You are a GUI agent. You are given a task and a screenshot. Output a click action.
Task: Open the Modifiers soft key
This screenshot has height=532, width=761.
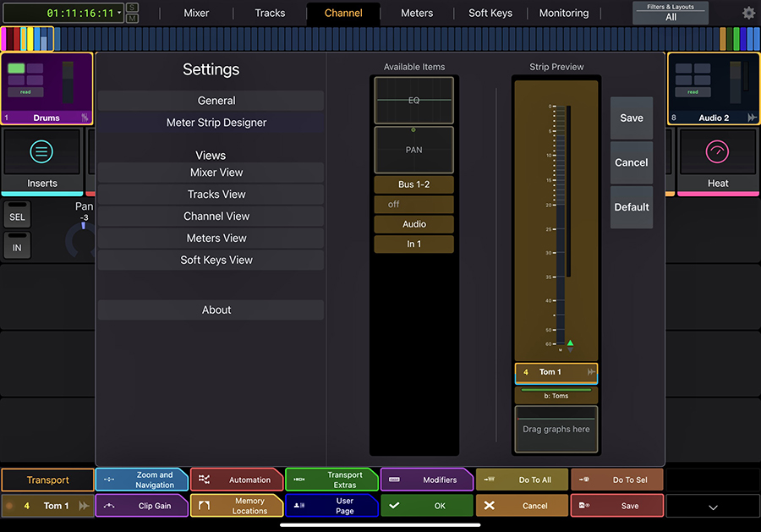click(427, 480)
